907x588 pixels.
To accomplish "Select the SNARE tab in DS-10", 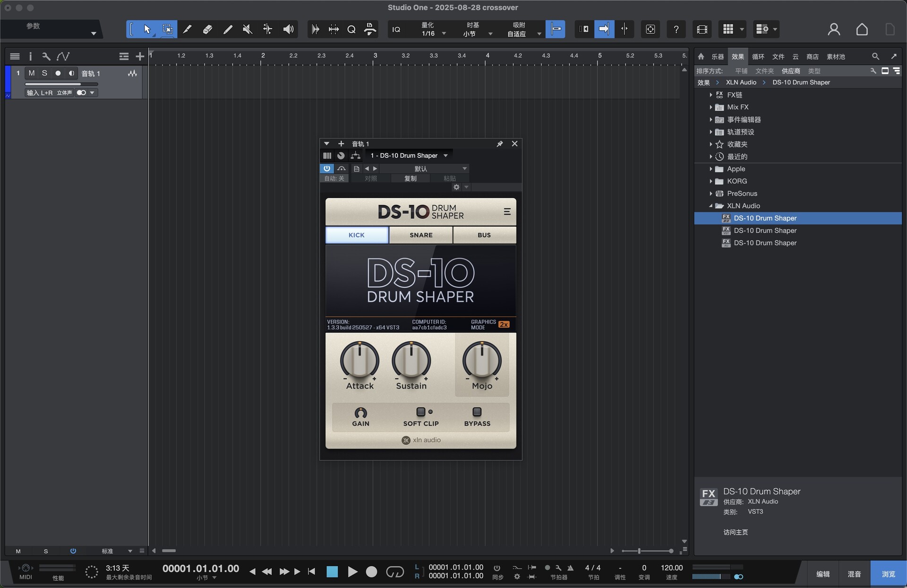I will click(x=421, y=235).
